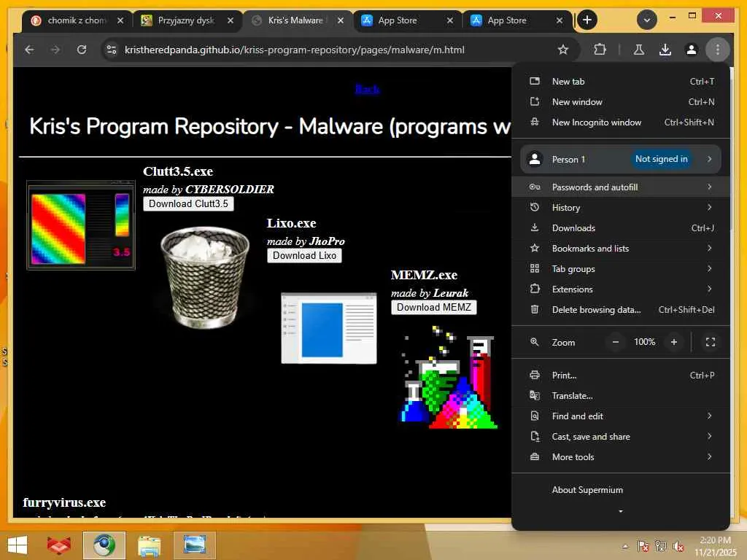The image size is (747, 560).
Task: Open the Windows Start button
Action: point(18,545)
